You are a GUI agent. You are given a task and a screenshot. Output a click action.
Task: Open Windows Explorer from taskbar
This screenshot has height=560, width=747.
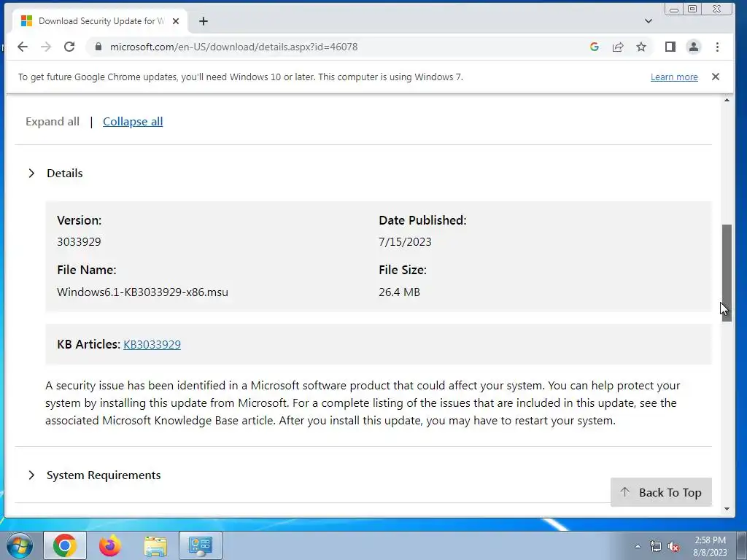coord(155,545)
